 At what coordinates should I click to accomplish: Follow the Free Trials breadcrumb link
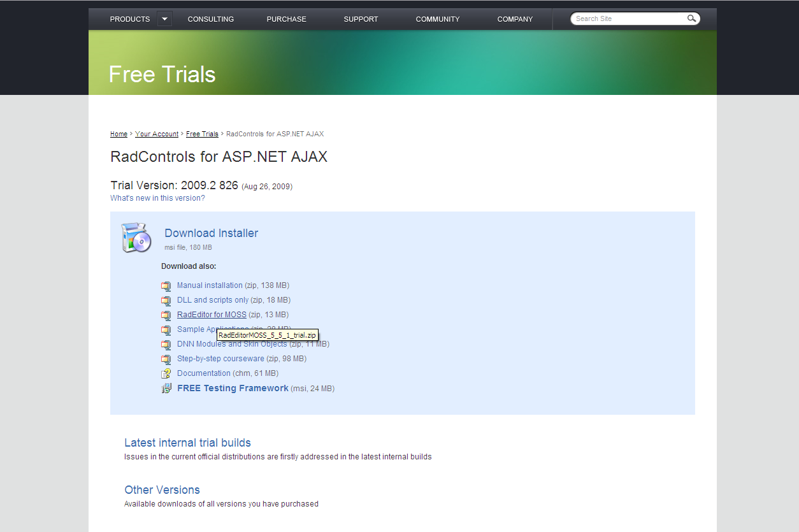(202, 134)
